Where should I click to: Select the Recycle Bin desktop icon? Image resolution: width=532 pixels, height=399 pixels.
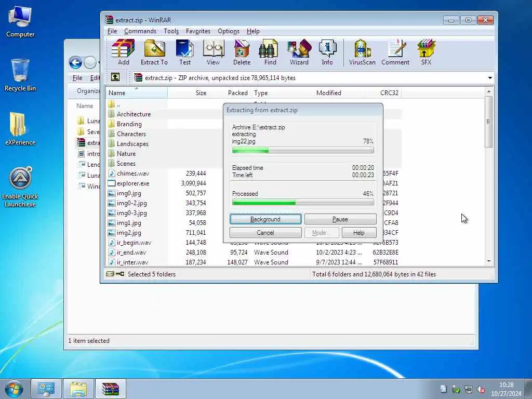pyautogui.click(x=20, y=75)
